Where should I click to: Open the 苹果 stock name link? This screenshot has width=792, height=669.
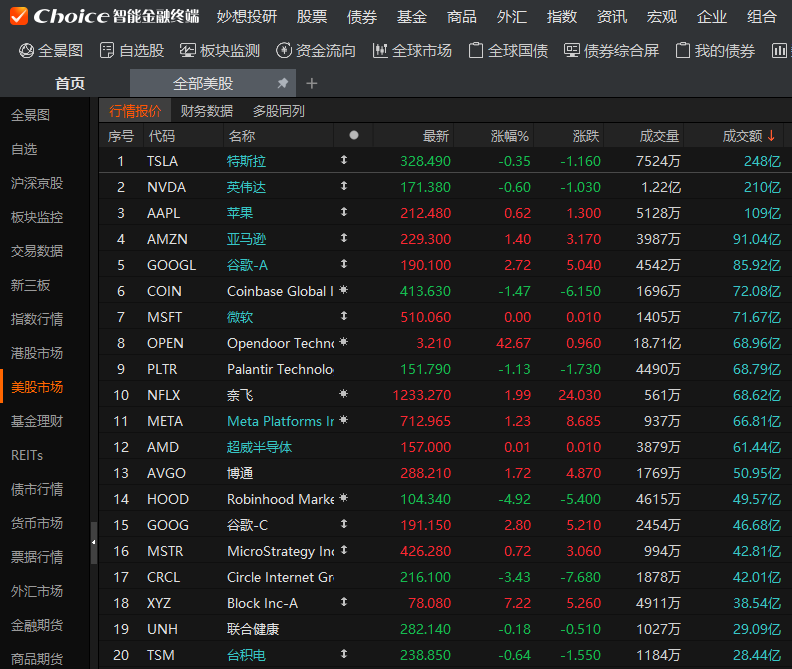pyautogui.click(x=239, y=213)
